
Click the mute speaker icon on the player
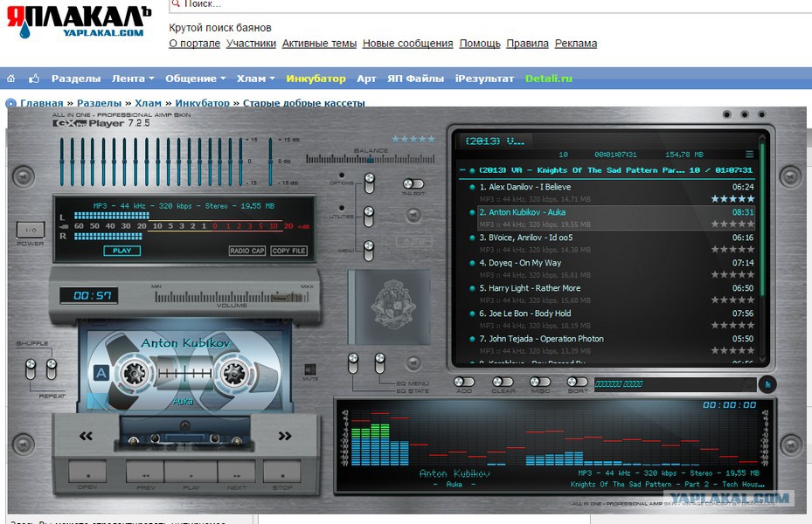click(x=310, y=369)
